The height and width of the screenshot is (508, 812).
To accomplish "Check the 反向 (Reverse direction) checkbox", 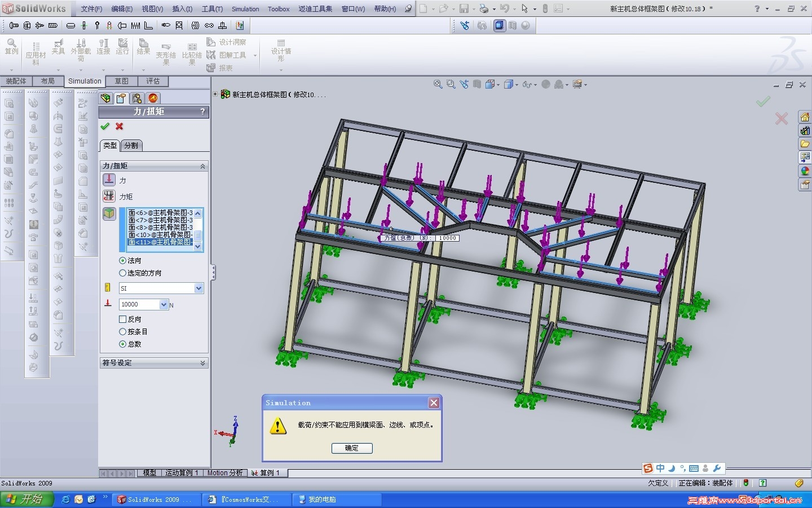I will [x=122, y=319].
